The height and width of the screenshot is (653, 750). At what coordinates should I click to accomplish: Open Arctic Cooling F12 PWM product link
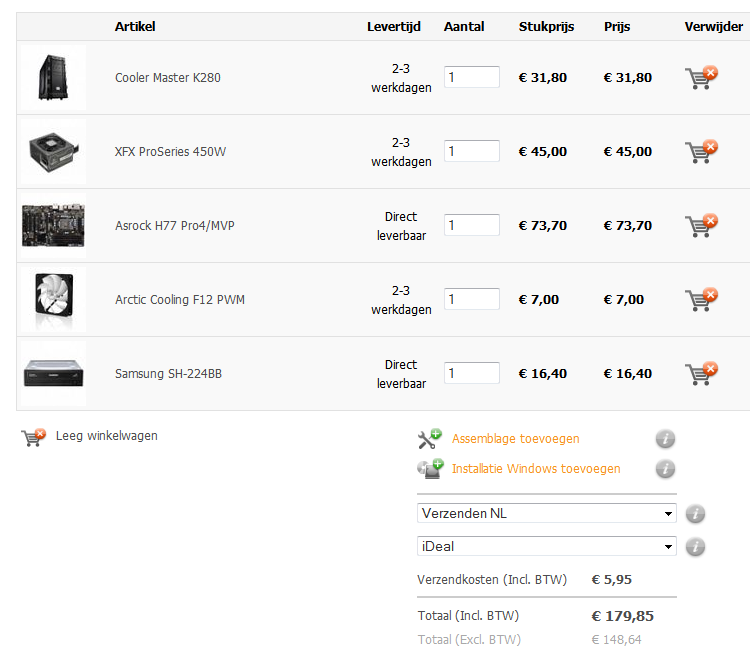tap(180, 299)
